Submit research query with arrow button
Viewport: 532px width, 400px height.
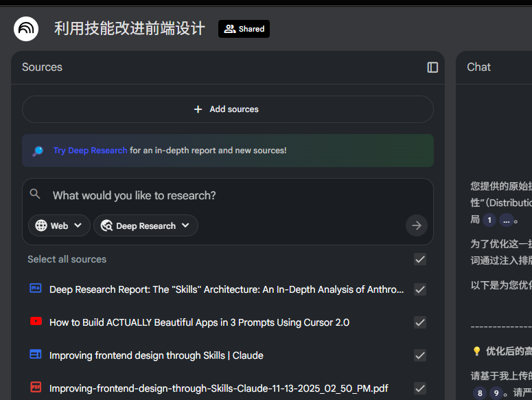(x=416, y=225)
